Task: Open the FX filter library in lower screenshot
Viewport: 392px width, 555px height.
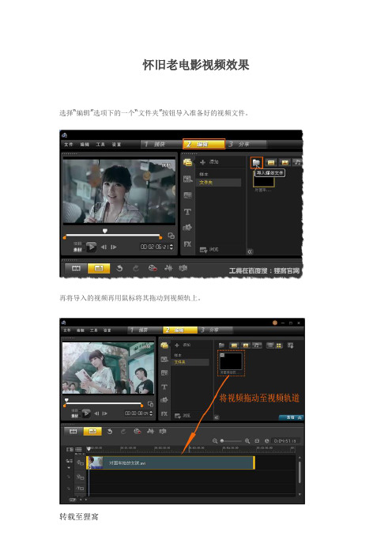Action: pos(164,413)
